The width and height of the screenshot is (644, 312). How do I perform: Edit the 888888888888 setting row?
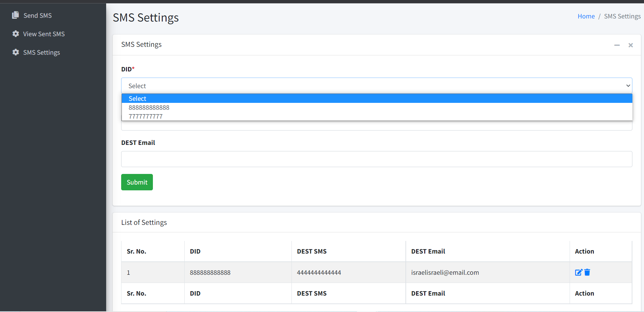(x=578, y=272)
